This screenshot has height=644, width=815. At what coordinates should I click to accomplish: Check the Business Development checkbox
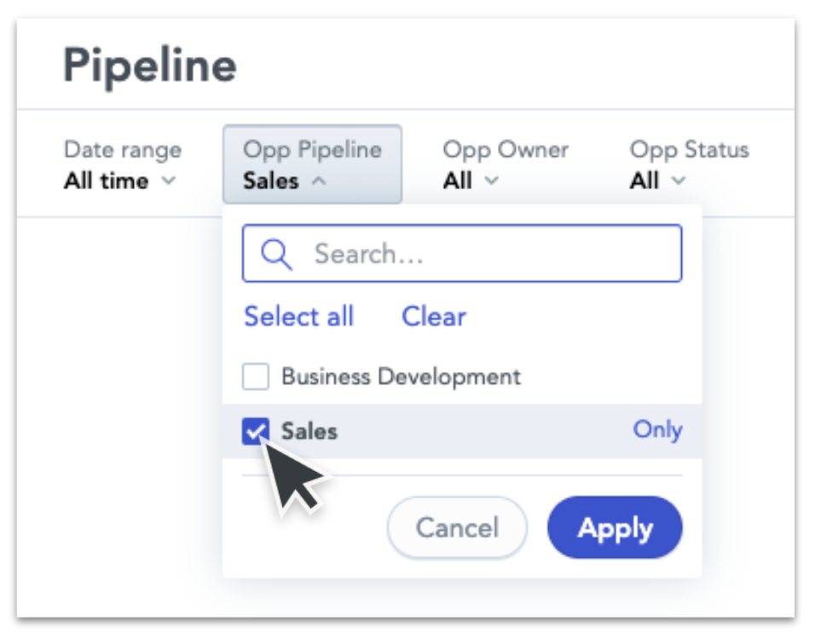(x=256, y=377)
